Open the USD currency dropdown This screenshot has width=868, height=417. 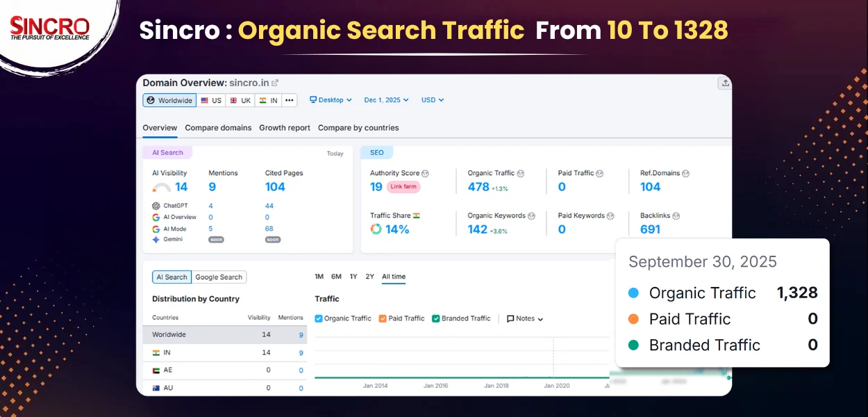click(432, 100)
